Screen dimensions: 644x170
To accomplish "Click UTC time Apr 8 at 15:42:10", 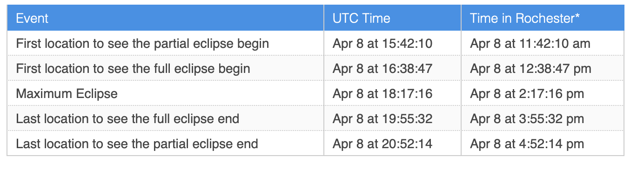I will [382, 44].
